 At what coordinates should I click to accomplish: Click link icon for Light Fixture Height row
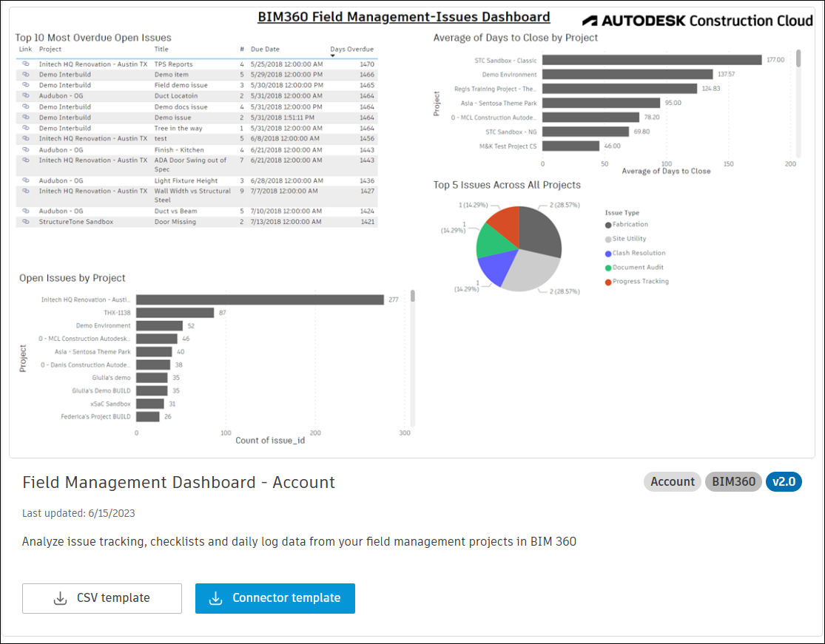[x=25, y=180]
